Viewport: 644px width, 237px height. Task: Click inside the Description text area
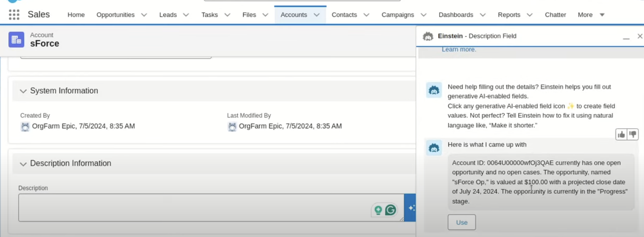211,207
